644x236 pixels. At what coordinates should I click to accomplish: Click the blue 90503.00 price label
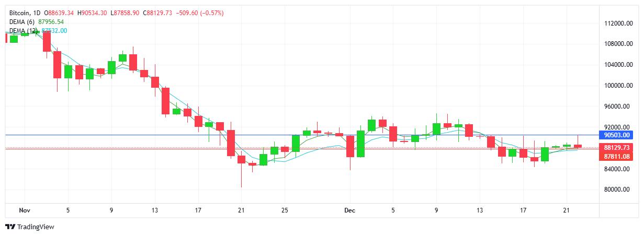[615, 135]
